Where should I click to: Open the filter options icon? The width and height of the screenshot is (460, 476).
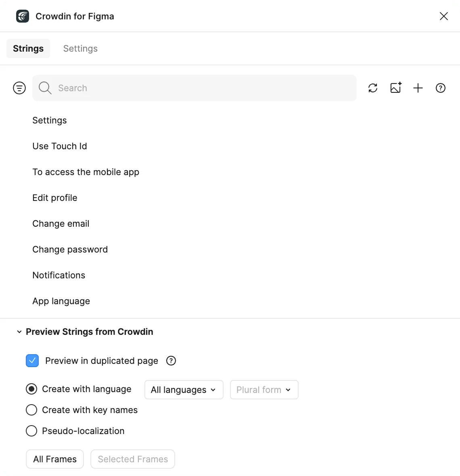[x=19, y=88]
